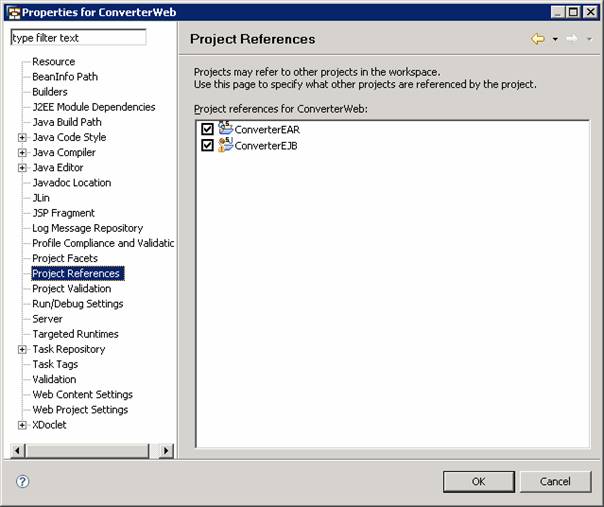
Task: Click the Cancel button
Action: (x=555, y=481)
